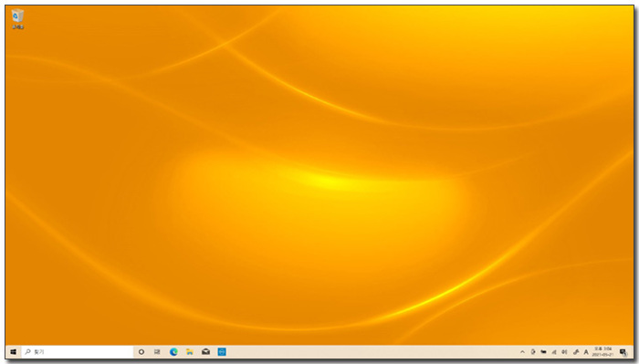Open File Explorer from the taskbar
Viewport: 639px width, 364px height.
coord(190,352)
